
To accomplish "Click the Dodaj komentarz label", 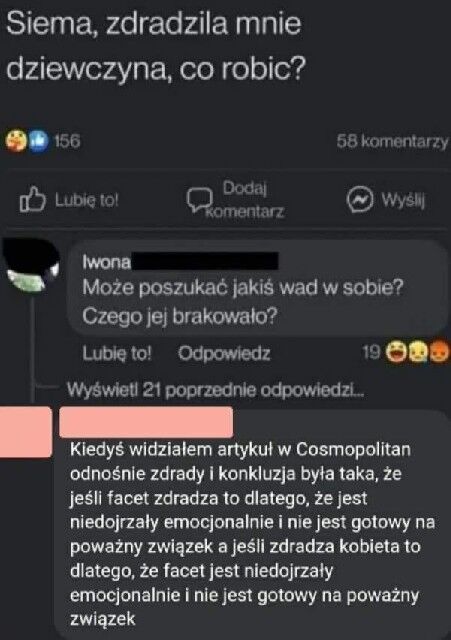I will tap(246, 200).
